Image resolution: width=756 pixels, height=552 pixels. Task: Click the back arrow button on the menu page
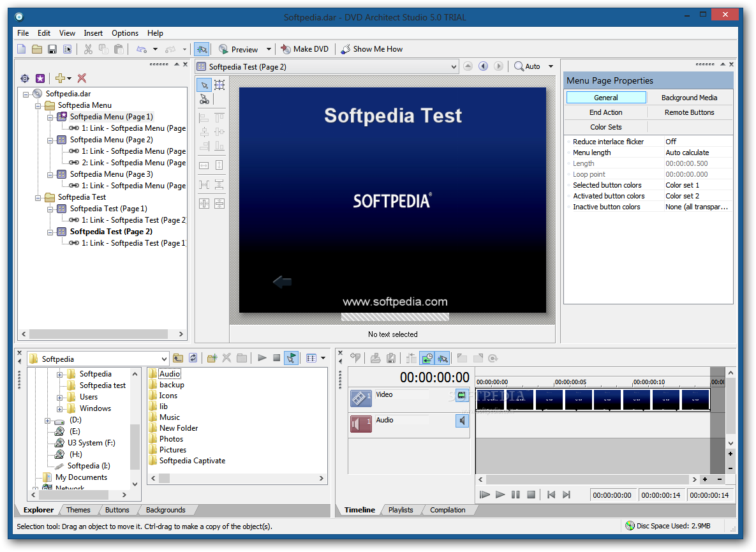click(x=282, y=281)
